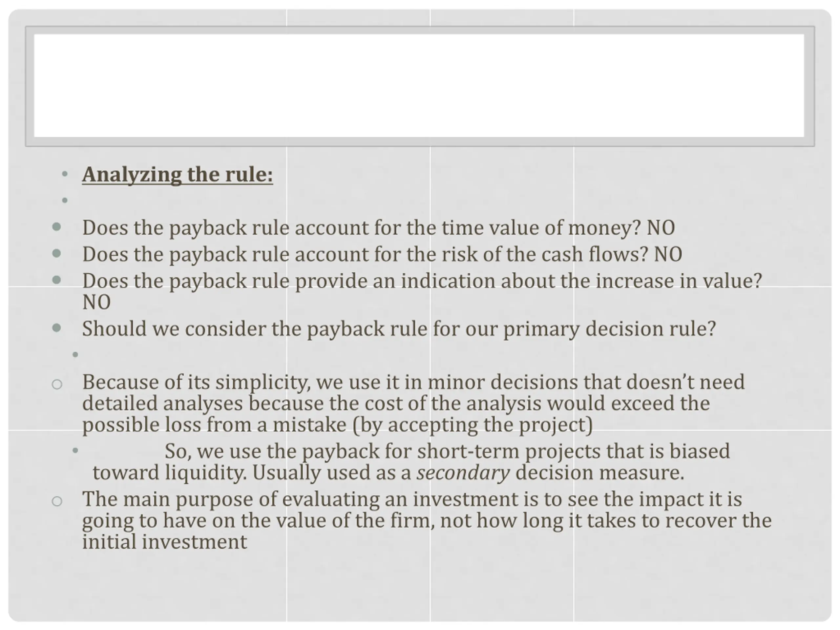840x630 pixels.
Task: Click the line about risk of cash flows
Action: point(382,254)
